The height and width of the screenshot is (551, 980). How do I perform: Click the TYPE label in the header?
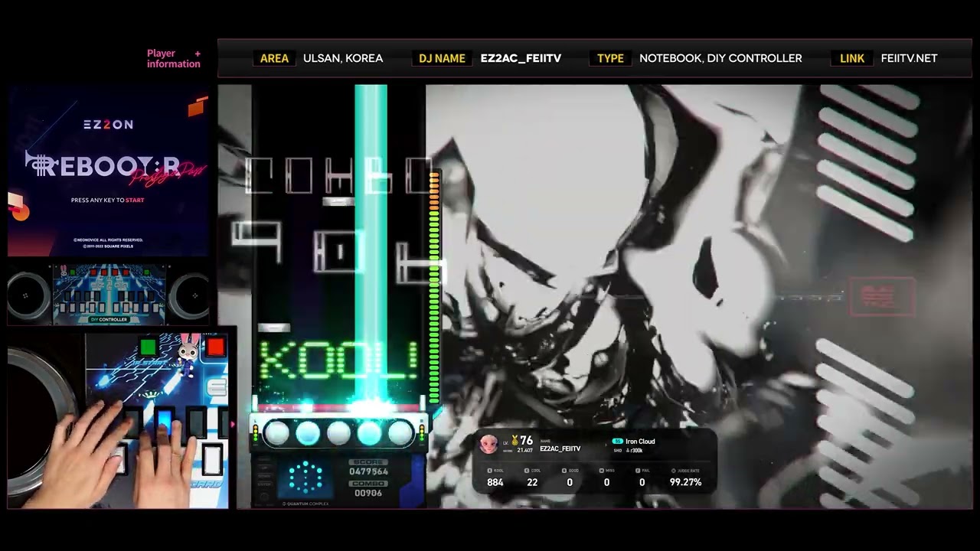[x=610, y=58]
